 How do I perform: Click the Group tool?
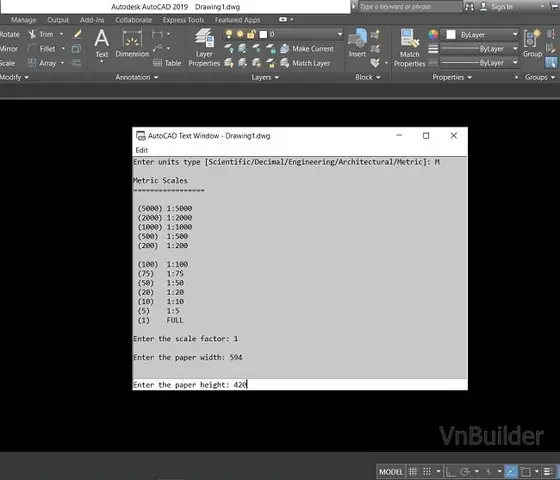click(x=532, y=44)
